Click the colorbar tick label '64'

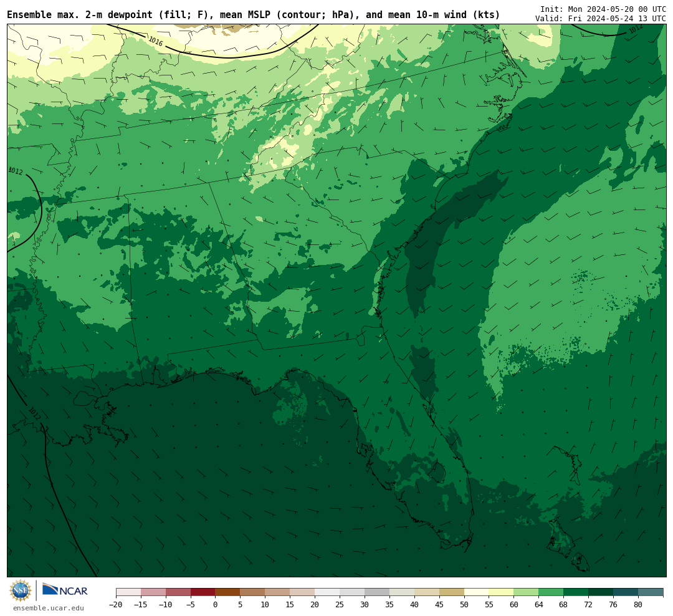[x=538, y=605]
